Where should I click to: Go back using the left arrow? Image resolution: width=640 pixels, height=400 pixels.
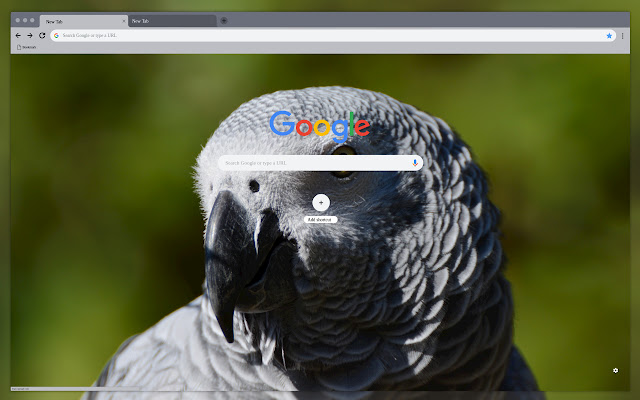(18, 36)
